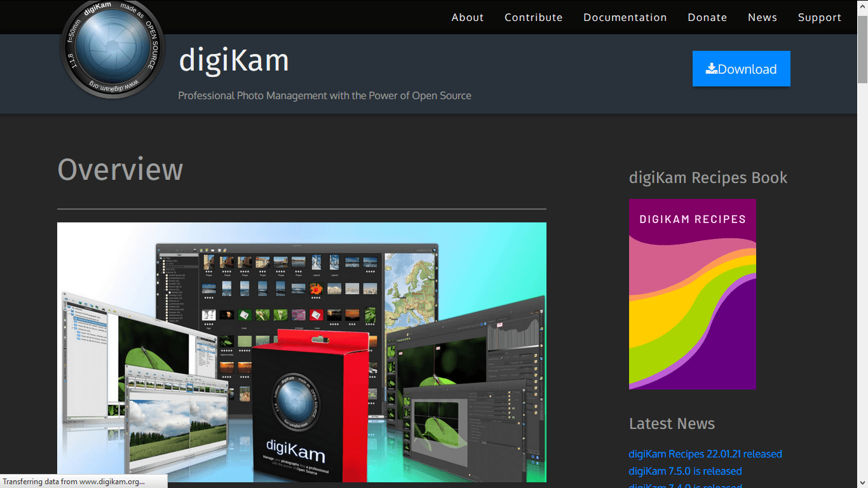This screenshot has width=868, height=488.
Task: Click the scrollbar down arrow
Action: (862, 482)
